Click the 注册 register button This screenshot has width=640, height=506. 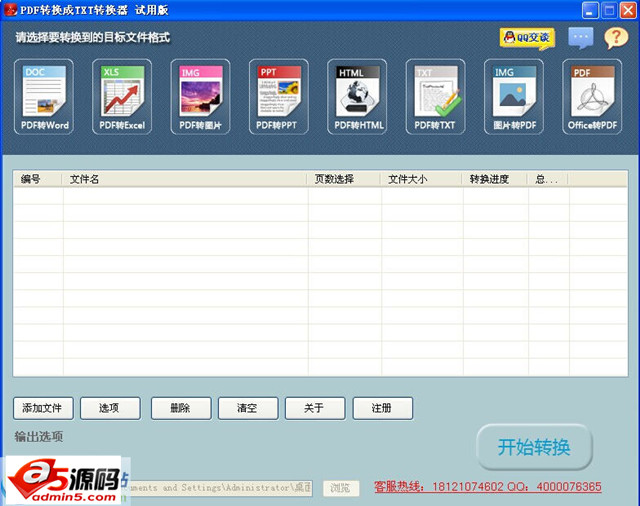pos(383,408)
